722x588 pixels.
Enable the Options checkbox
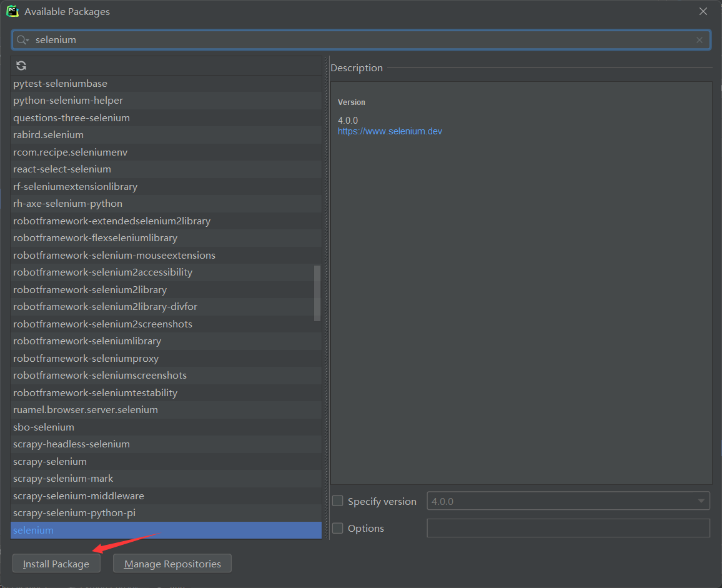coord(338,528)
